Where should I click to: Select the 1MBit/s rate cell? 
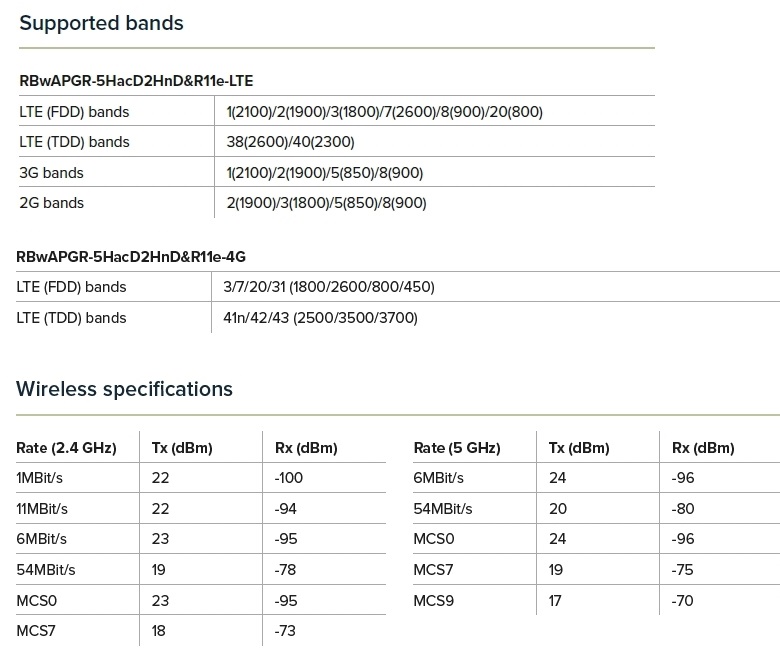coord(40,478)
